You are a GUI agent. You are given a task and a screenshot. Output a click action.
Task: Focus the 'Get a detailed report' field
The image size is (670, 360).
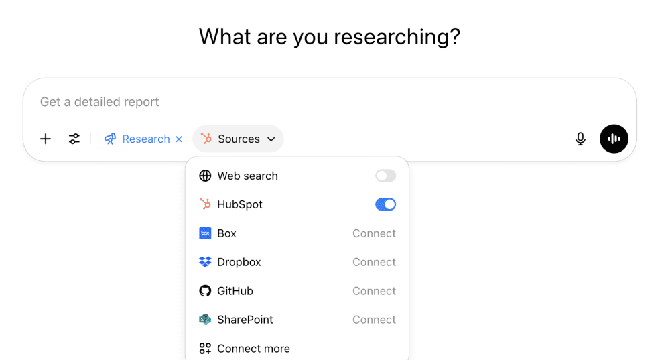pos(329,102)
